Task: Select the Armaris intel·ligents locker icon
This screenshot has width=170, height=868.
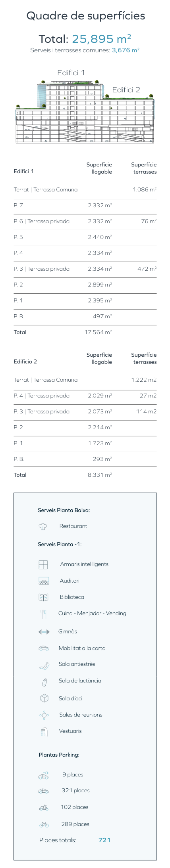Action: coord(43,564)
